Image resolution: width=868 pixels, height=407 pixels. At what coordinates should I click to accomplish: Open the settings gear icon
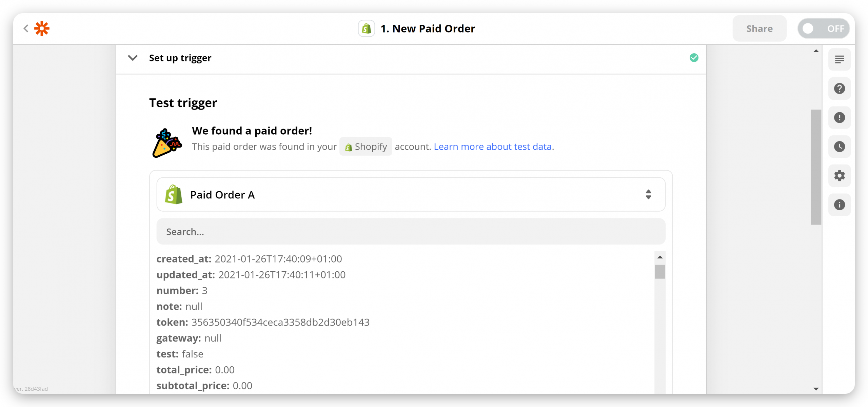pyautogui.click(x=840, y=176)
